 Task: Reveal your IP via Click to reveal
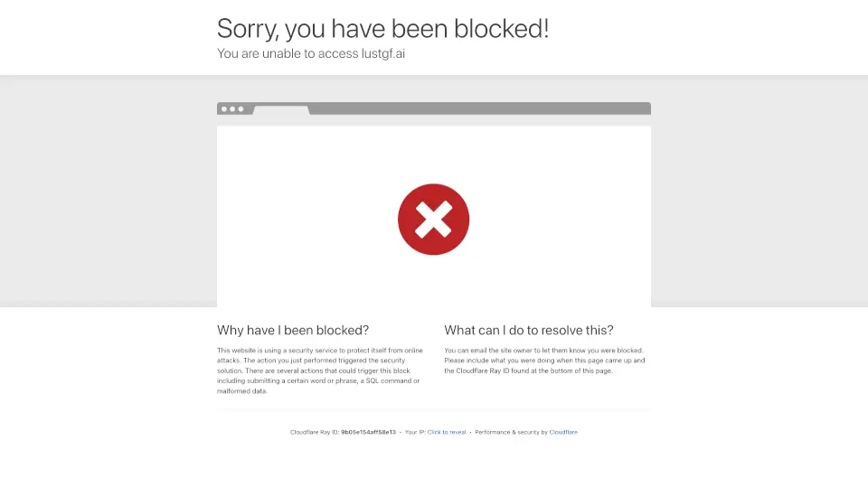coord(447,432)
